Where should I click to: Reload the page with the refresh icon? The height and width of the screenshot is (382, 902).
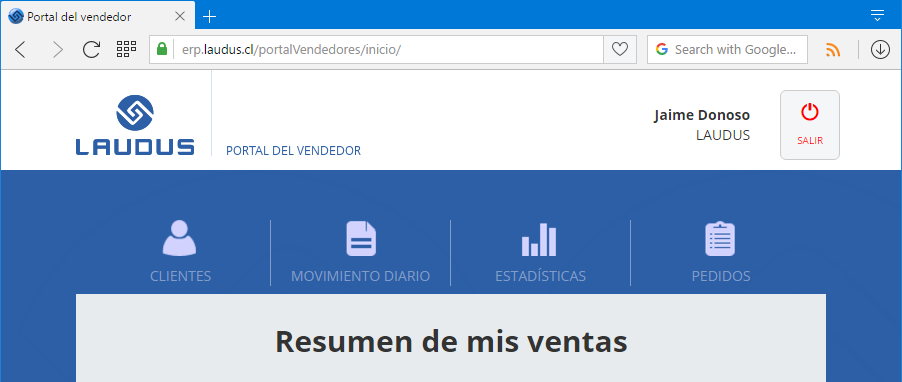point(91,50)
